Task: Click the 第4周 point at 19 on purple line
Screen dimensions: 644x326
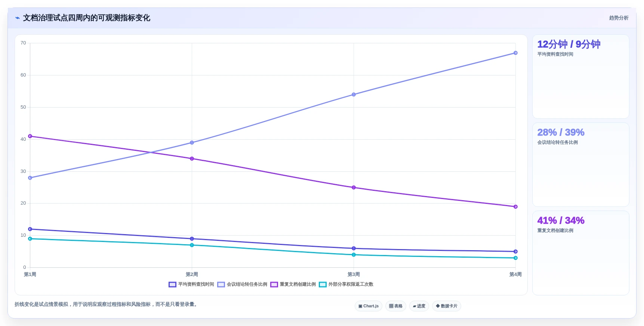Action: [515, 207]
